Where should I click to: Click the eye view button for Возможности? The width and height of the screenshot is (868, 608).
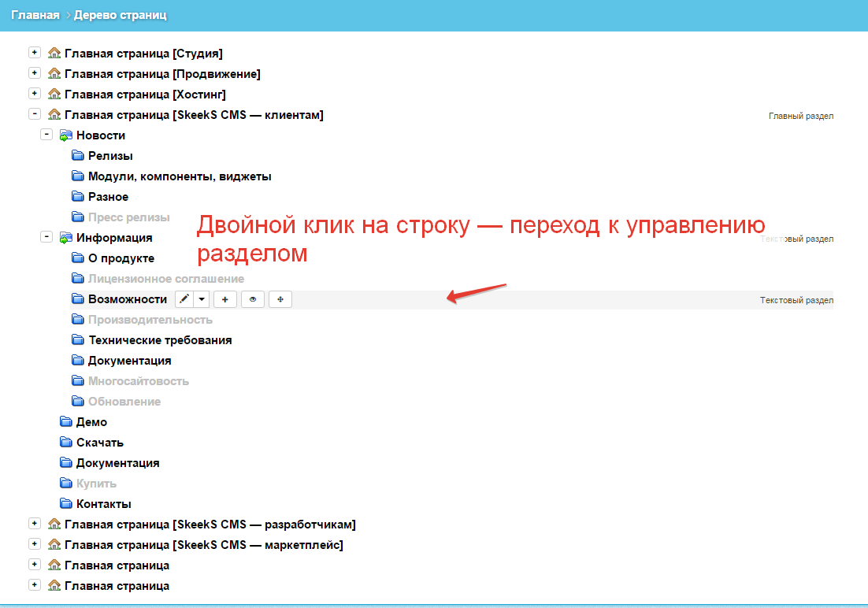click(252, 299)
